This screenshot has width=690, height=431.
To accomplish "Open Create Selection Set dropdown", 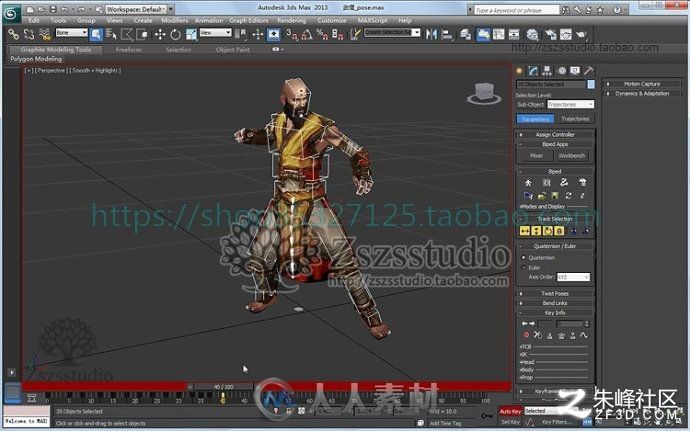I will (392, 33).
